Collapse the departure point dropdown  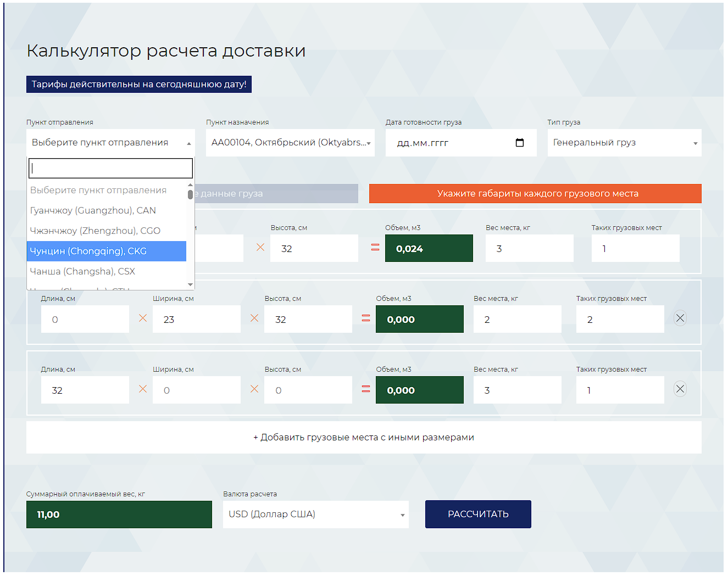(110, 143)
